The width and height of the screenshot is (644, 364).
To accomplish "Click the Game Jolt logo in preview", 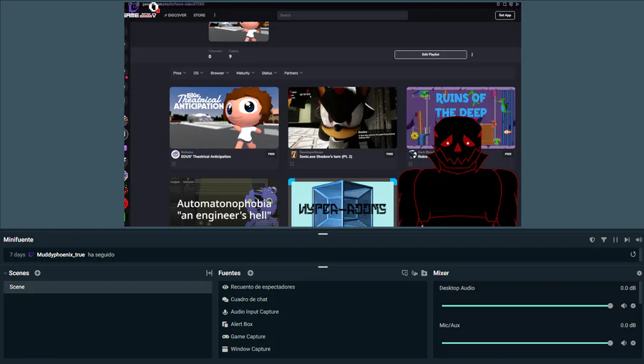I will pyautogui.click(x=140, y=15).
